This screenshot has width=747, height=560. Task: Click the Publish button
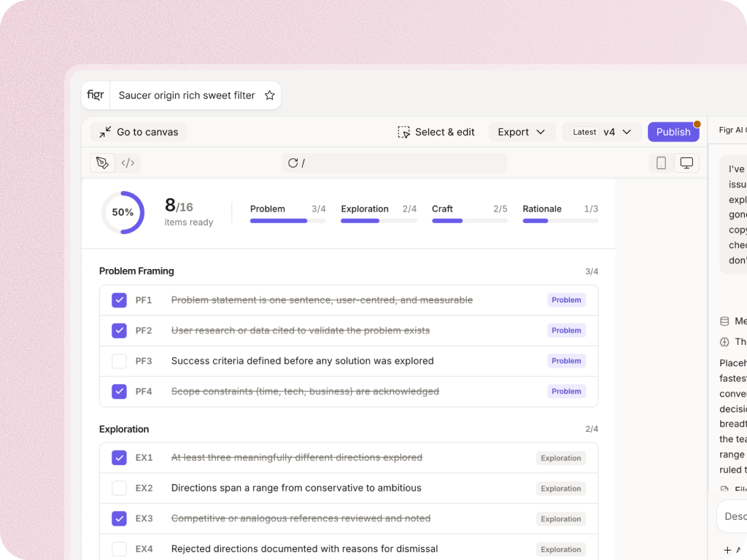coord(673,132)
